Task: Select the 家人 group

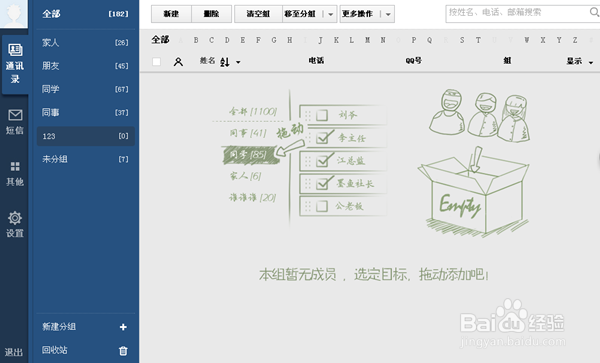Action: (x=85, y=42)
